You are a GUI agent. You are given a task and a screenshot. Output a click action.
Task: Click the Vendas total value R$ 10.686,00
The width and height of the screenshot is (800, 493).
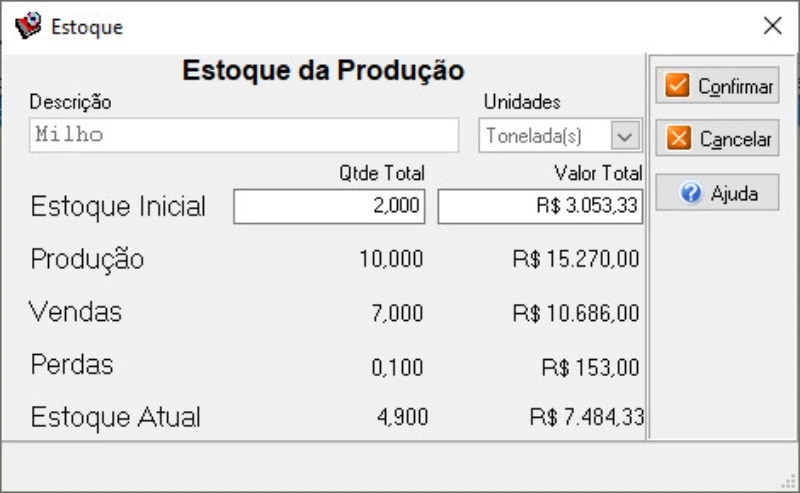[x=576, y=313]
